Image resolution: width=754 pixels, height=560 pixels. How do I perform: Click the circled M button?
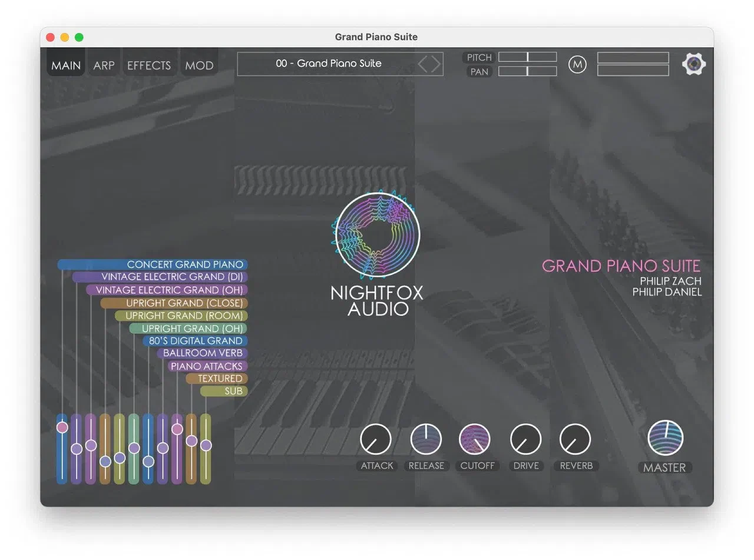[x=577, y=64]
